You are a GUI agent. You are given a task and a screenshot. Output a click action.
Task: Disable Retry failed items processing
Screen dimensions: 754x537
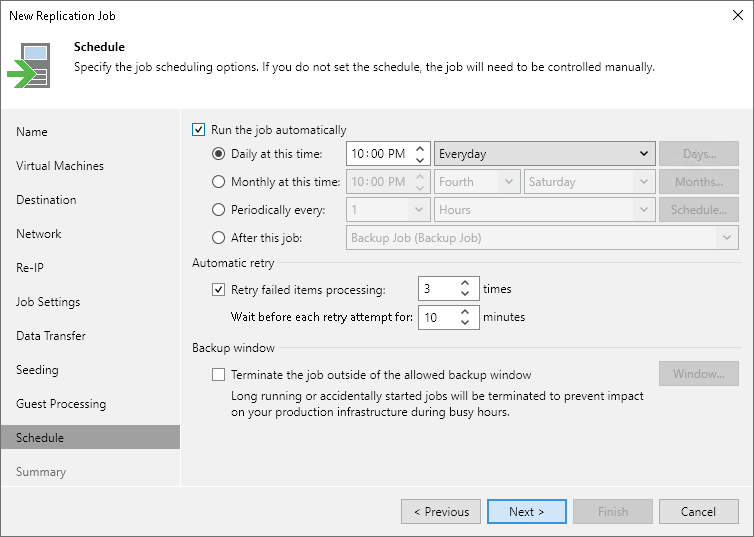coord(219,290)
